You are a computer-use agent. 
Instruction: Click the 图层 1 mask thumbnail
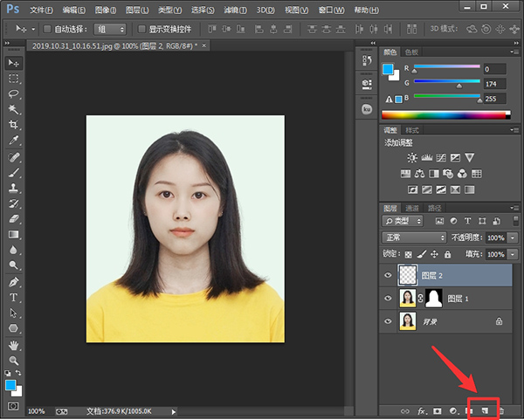click(433, 299)
